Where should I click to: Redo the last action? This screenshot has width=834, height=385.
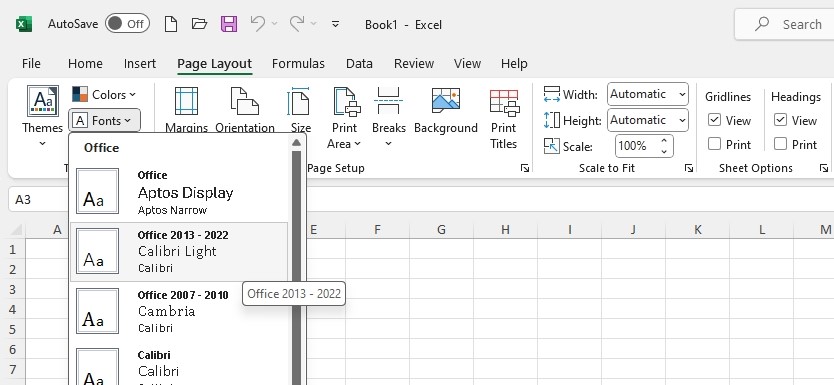(297, 24)
